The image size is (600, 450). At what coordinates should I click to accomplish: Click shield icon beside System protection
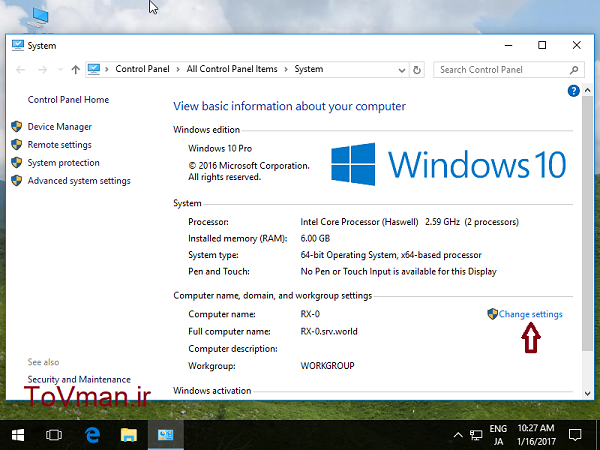coord(16,162)
